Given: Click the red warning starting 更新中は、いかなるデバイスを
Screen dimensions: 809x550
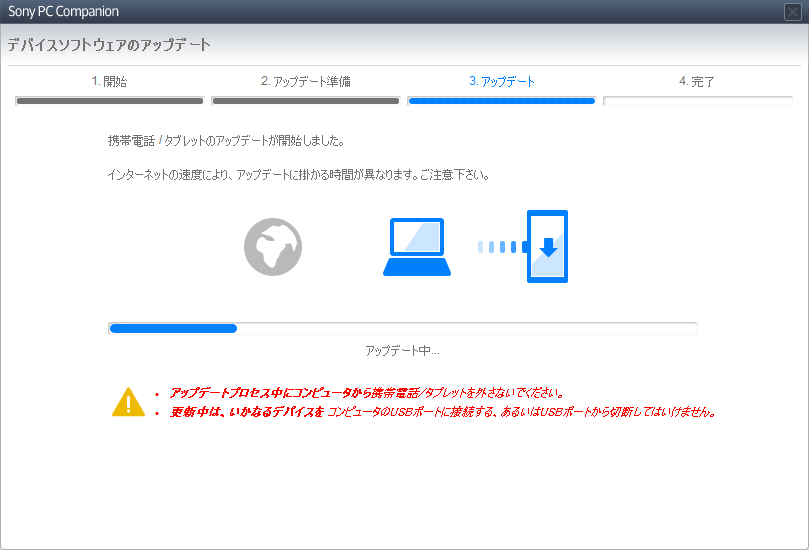Looking at the screenshot, I should pyautogui.click(x=443, y=412).
